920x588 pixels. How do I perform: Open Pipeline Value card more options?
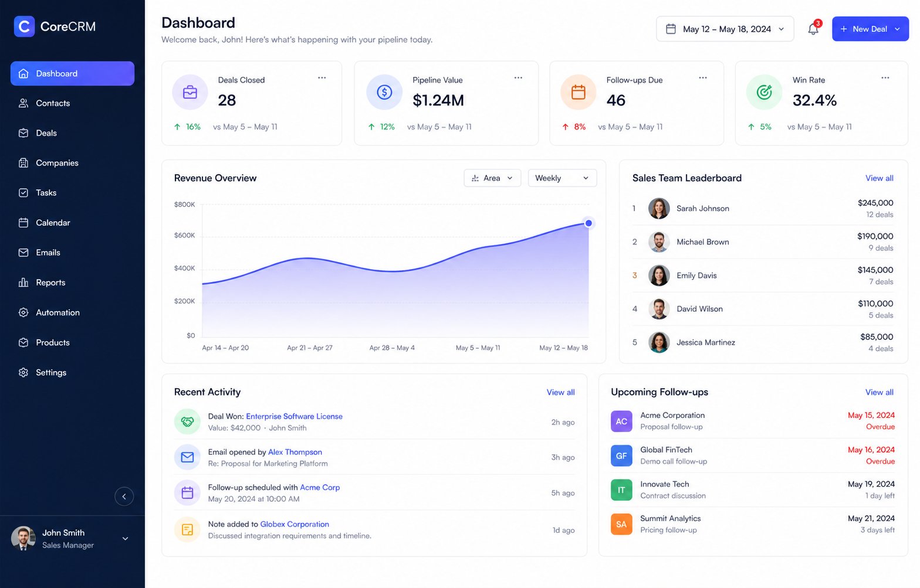tap(518, 77)
